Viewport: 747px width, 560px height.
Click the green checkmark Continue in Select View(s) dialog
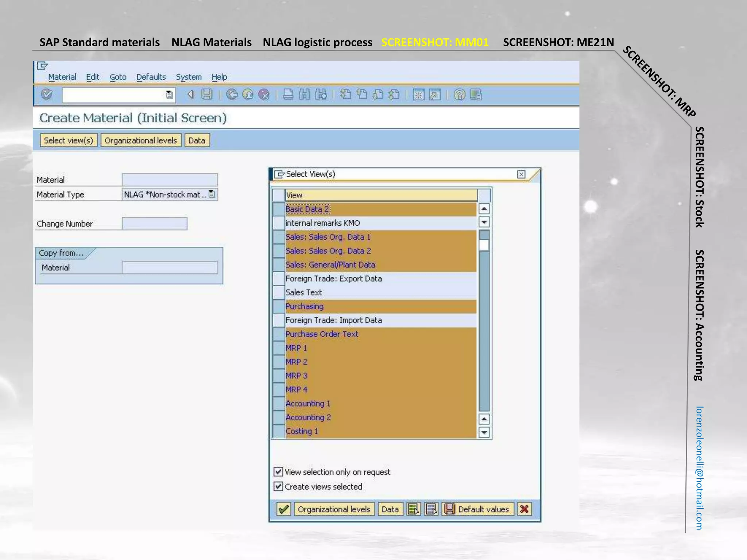(283, 509)
